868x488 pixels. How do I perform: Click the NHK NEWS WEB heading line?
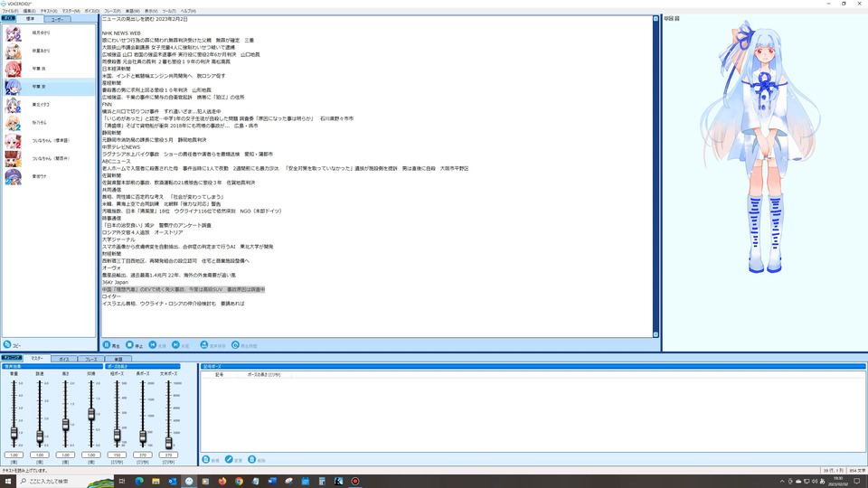pyautogui.click(x=121, y=33)
